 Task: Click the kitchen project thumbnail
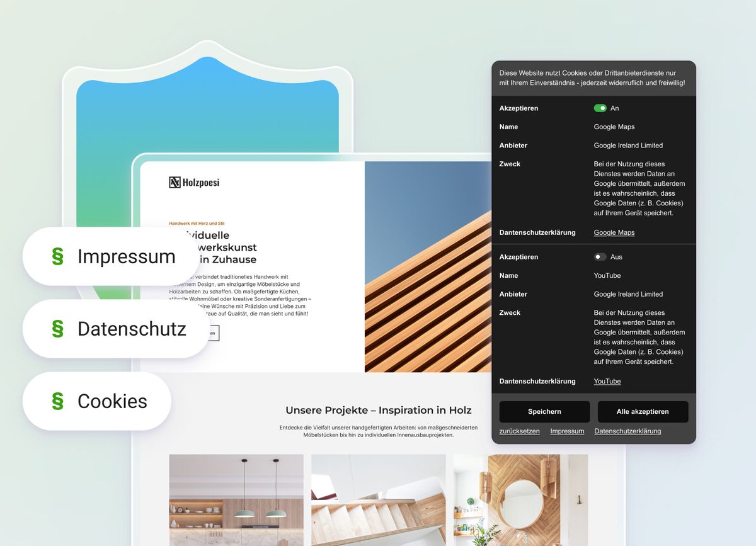point(236,500)
